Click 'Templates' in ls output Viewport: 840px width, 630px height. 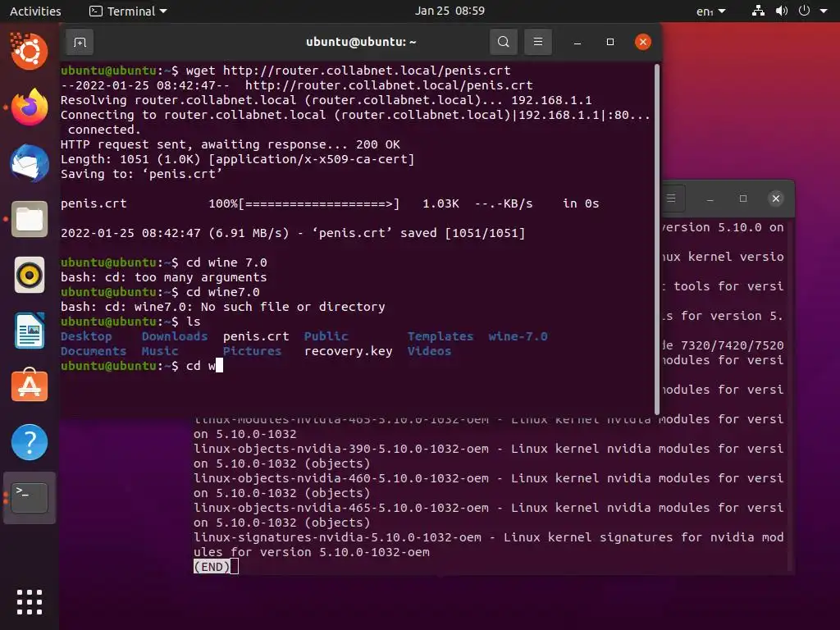pos(441,336)
